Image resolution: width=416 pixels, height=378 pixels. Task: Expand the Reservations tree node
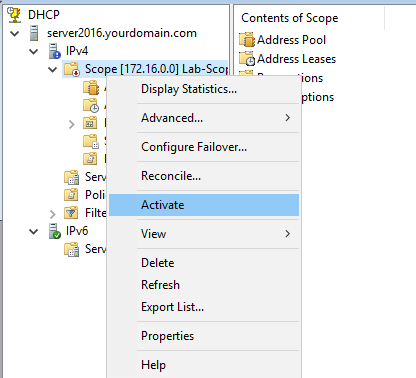tap(72, 124)
